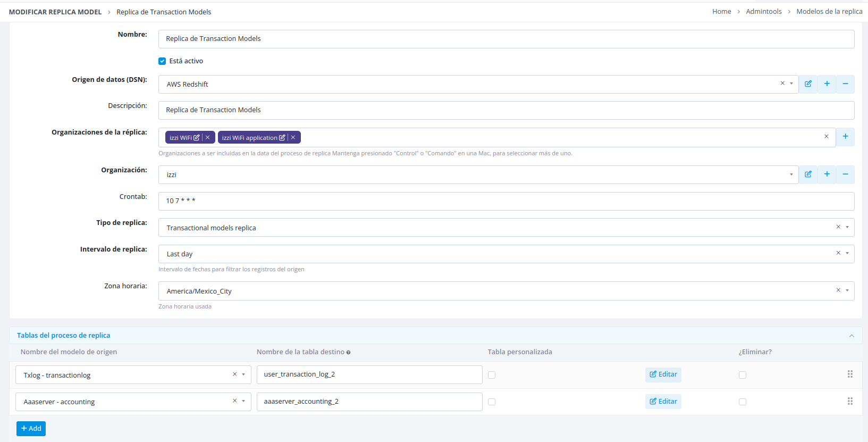868x442 pixels.
Task: Click into the Crontab input field
Action: (505, 201)
